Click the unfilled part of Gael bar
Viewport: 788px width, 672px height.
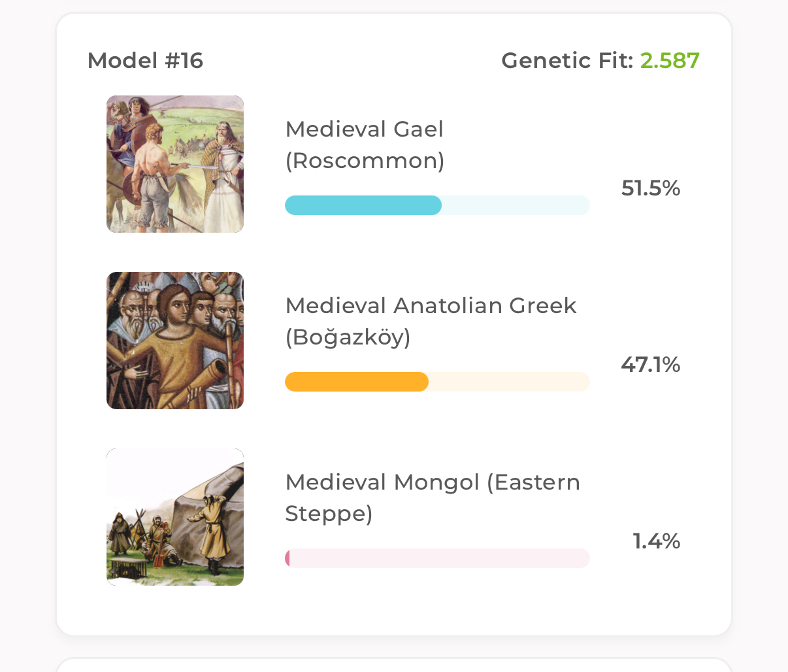coord(516,205)
